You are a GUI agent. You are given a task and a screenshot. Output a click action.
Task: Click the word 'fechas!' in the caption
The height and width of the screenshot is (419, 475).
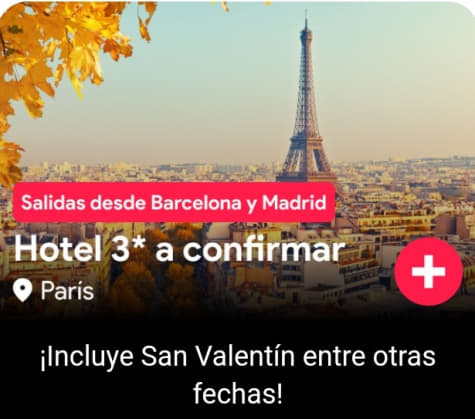pyautogui.click(x=238, y=394)
